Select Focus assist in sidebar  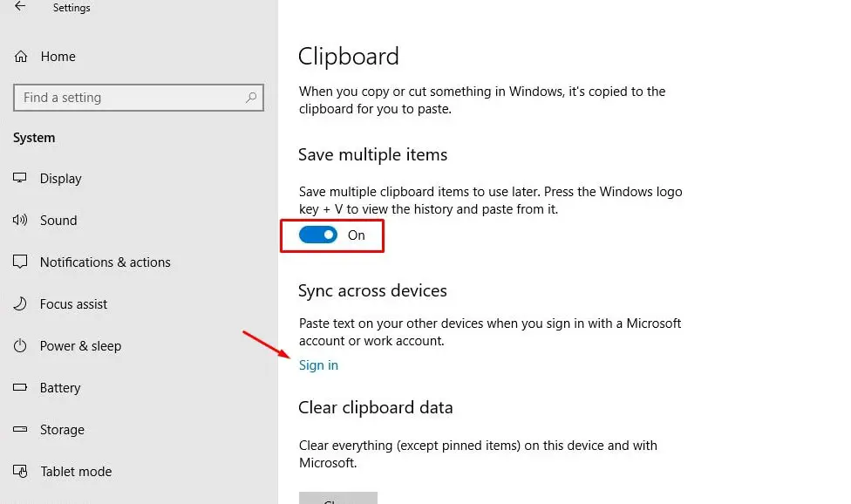click(74, 304)
